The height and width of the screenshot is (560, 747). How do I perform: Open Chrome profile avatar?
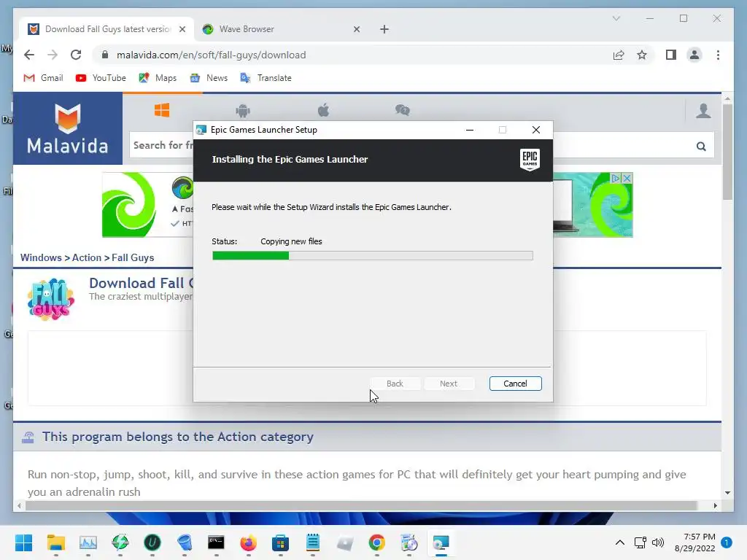point(694,55)
